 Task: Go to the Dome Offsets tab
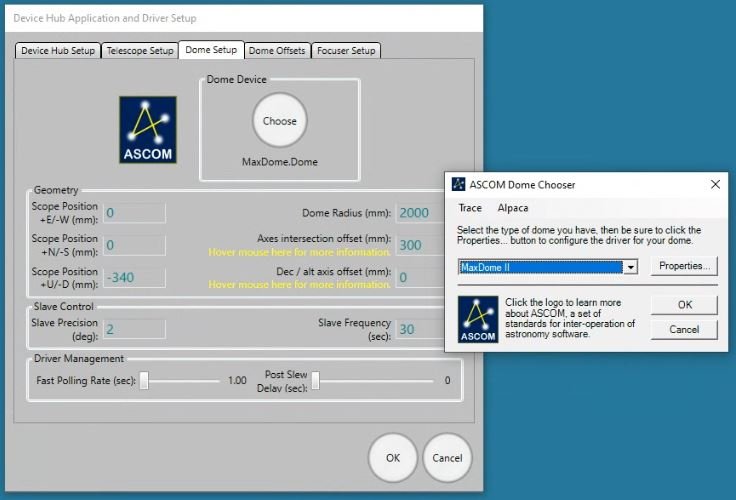click(x=277, y=51)
